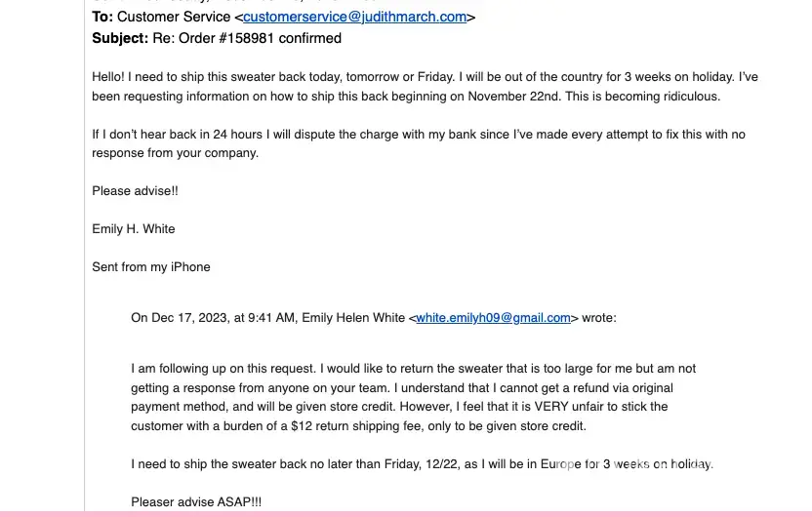812x517 pixels.
Task: Click the "Sent from my iPhone" line
Action: [x=151, y=266]
